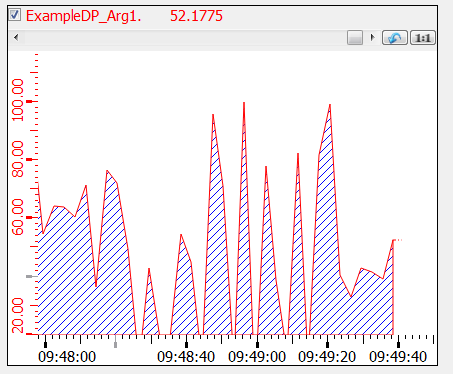Viewport: 453px width, 374px height.
Task: Click the gray marker on value axis
Action: click(x=30, y=276)
